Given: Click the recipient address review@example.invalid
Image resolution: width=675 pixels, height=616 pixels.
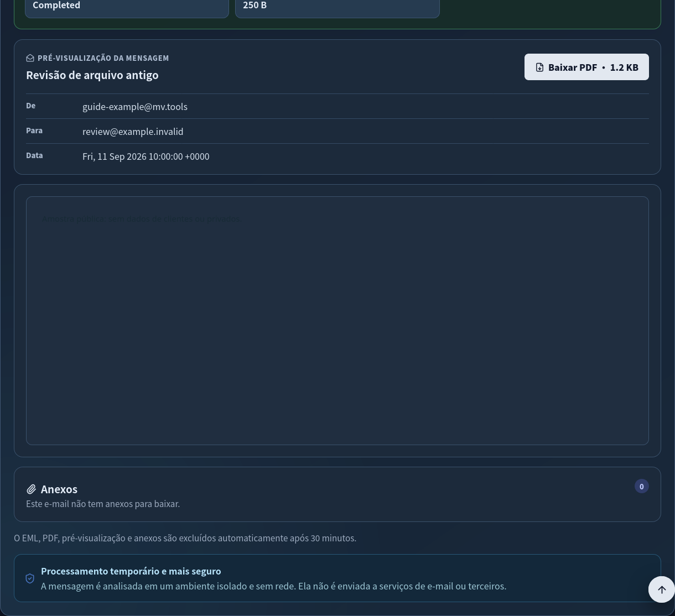Looking at the screenshot, I should (x=133, y=131).
